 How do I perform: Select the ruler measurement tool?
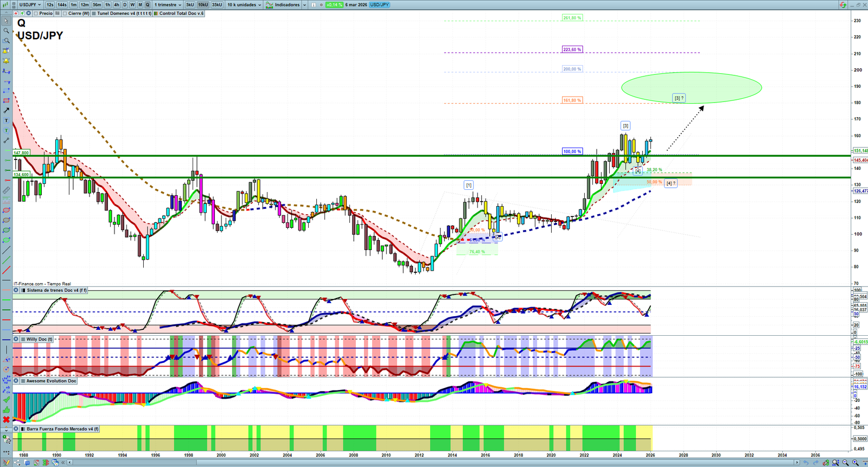tap(6, 190)
